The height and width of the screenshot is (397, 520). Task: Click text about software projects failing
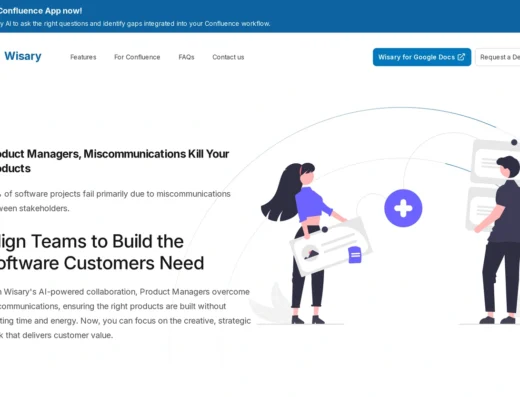tap(115, 201)
